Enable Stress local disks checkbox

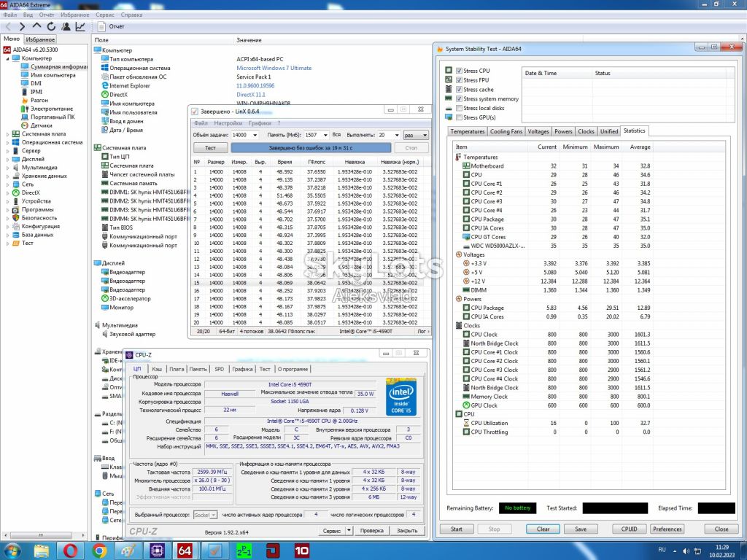pyautogui.click(x=460, y=108)
